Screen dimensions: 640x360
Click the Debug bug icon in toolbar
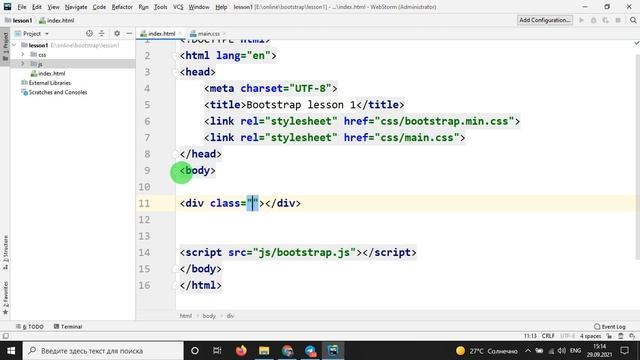point(593,20)
